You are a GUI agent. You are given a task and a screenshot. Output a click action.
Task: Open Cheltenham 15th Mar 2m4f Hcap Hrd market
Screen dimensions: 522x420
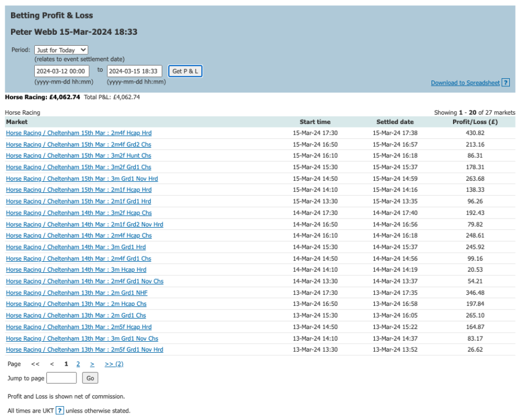[78, 133]
